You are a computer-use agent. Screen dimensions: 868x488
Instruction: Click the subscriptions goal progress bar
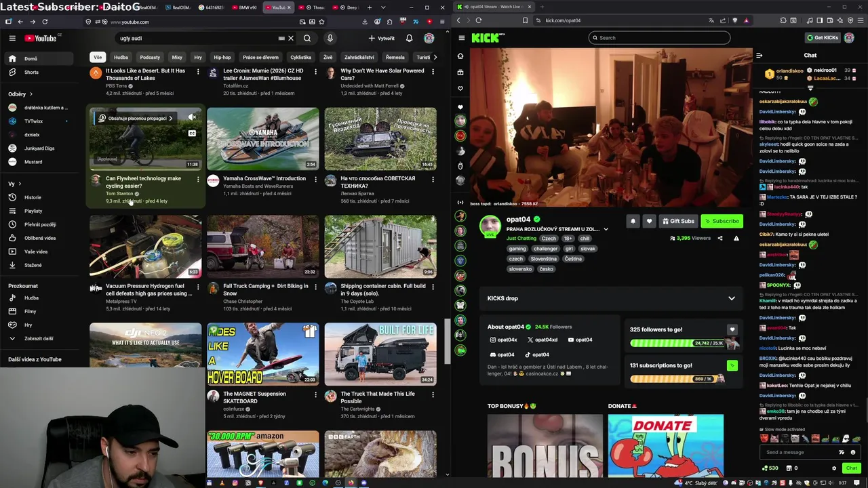pyautogui.click(x=677, y=379)
